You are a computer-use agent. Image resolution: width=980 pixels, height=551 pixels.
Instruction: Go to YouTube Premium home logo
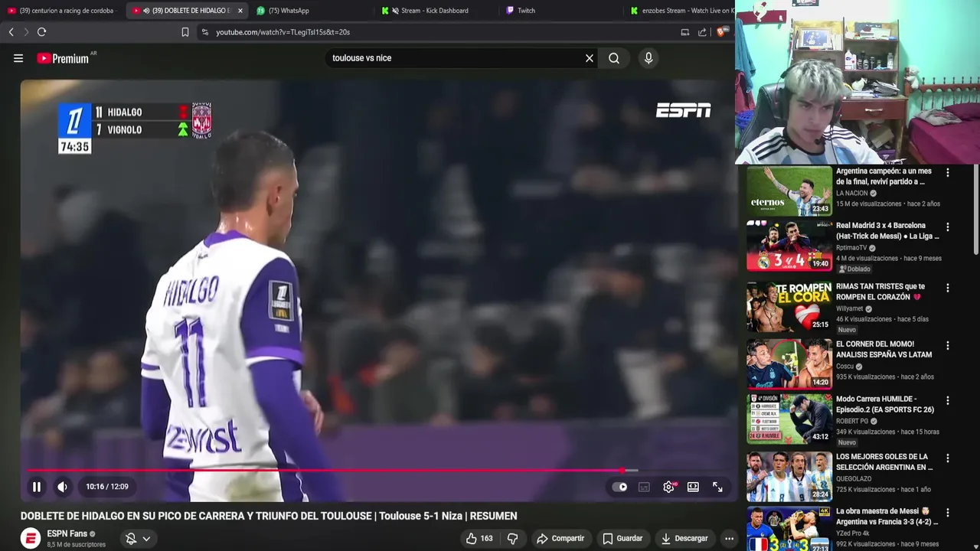point(63,58)
